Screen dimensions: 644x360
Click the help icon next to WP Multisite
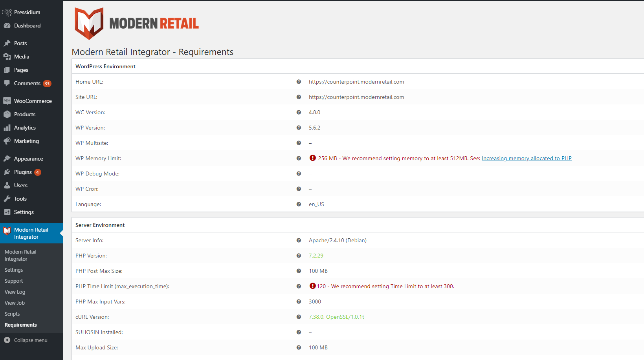point(299,143)
